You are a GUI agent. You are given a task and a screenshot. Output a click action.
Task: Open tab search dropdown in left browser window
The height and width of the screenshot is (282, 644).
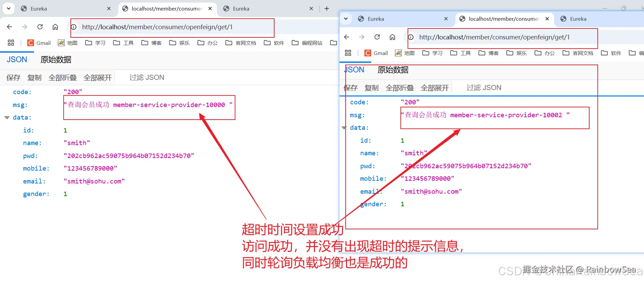(9, 8)
